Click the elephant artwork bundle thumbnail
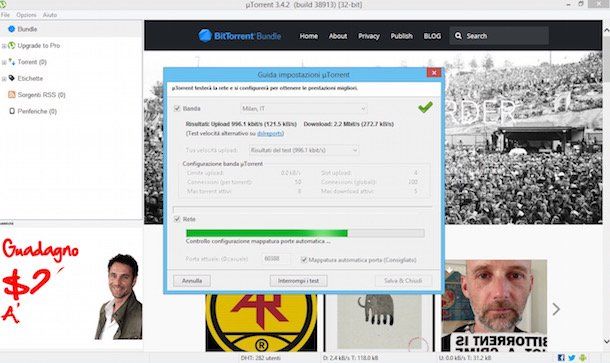 [379, 323]
